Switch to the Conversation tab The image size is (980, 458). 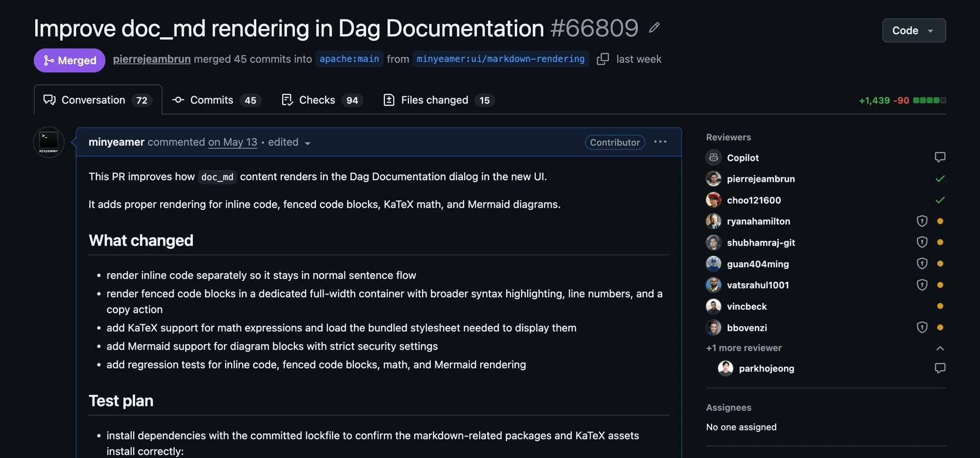click(98, 100)
